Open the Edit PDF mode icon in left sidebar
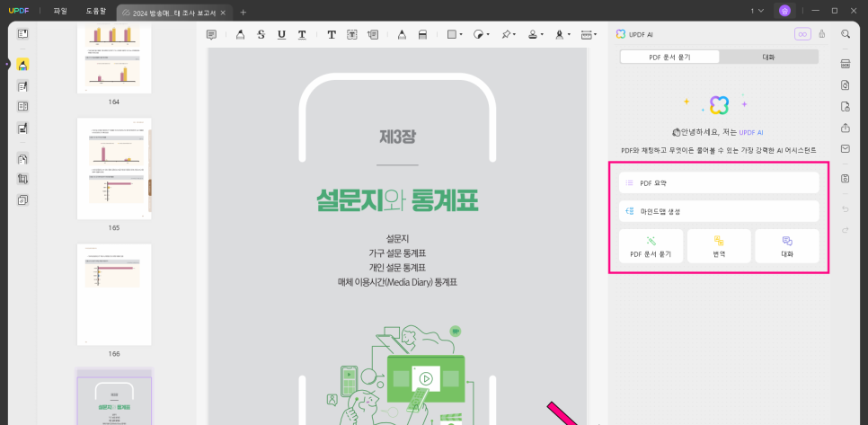The width and height of the screenshot is (868, 425). [22, 86]
